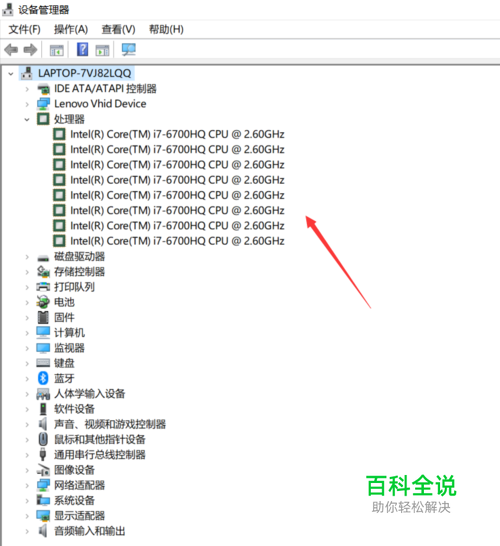The height and width of the screenshot is (546, 500).
Task: Click the 音频输入和输出 audio icon
Action: pos(43,531)
